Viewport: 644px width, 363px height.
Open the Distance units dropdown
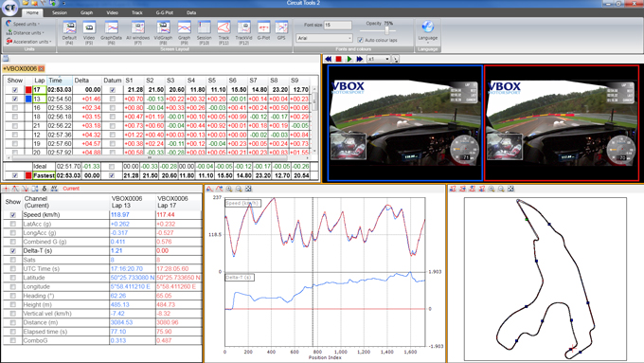pos(25,33)
